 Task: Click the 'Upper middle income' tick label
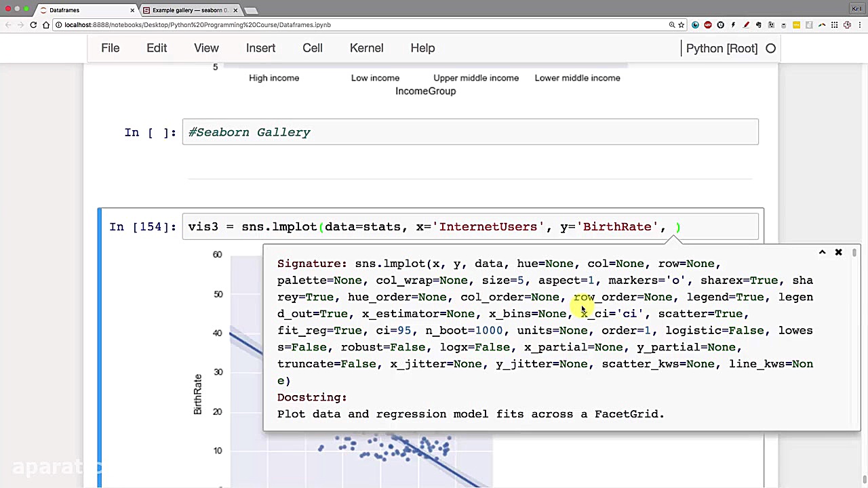tap(476, 78)
